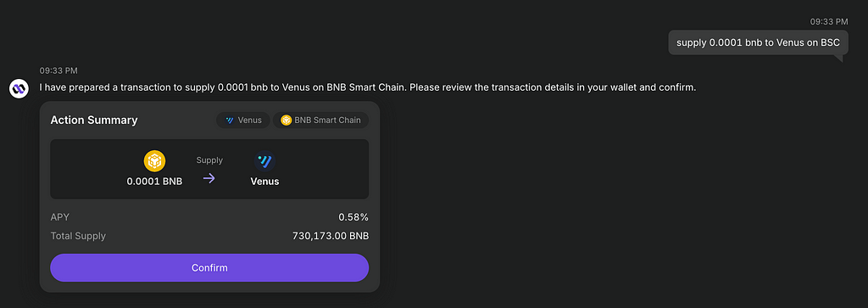
Task: Click the Action Summary heading
Action: [x=94, y=120]
